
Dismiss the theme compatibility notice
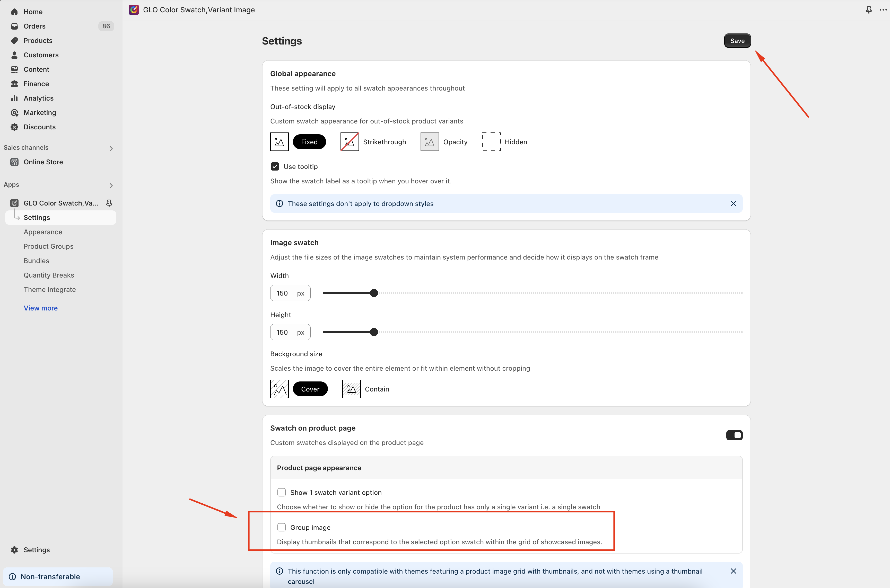pyautogui.click(x=733, y=571)
